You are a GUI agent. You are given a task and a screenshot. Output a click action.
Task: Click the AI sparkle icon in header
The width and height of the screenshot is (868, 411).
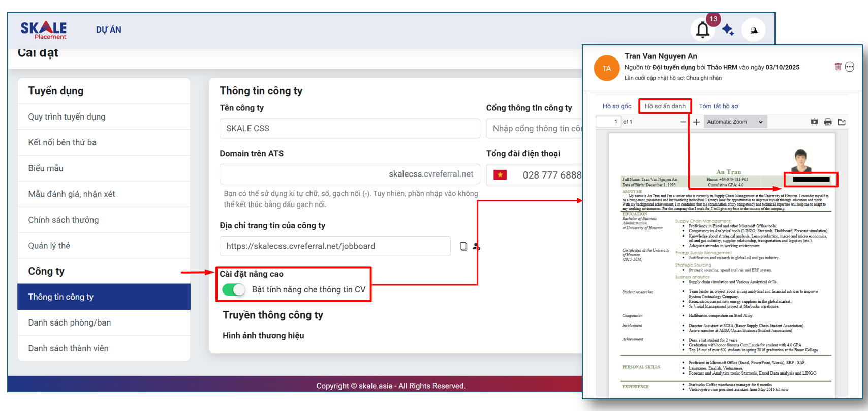tap(728, 30)
